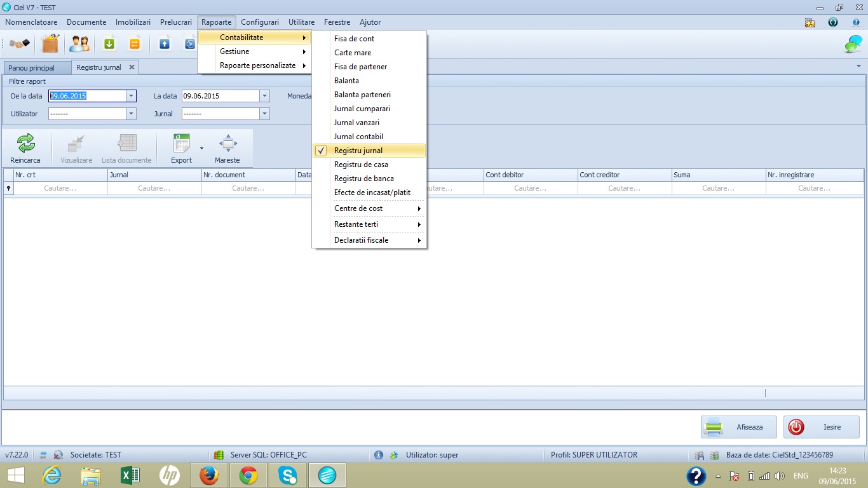
Task: Click the teal round icon in menu bar
Action: (833, 22)
